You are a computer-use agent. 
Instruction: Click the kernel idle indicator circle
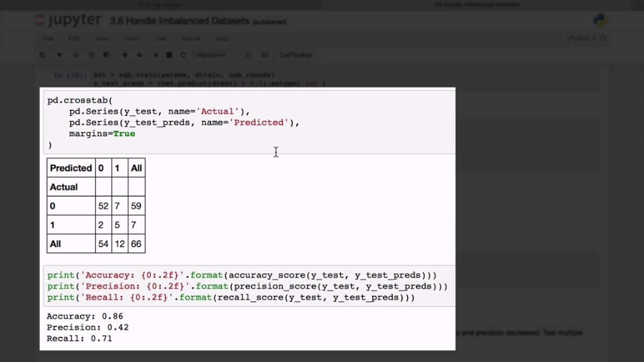(603, 39)
